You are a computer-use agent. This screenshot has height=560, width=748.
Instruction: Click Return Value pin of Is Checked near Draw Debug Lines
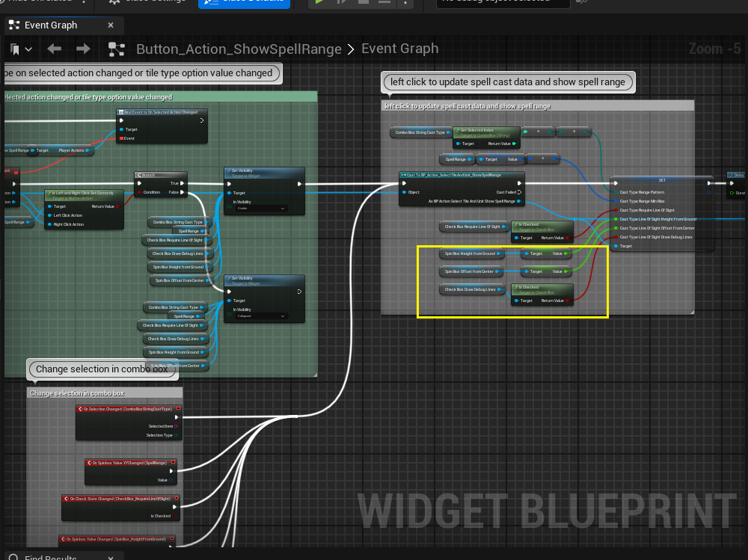point(567,301)
